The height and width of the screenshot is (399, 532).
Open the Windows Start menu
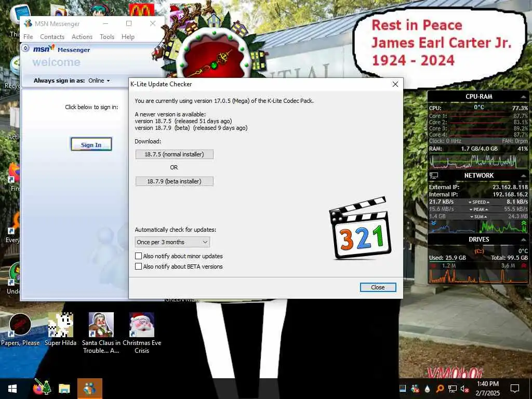coord(12,389)
